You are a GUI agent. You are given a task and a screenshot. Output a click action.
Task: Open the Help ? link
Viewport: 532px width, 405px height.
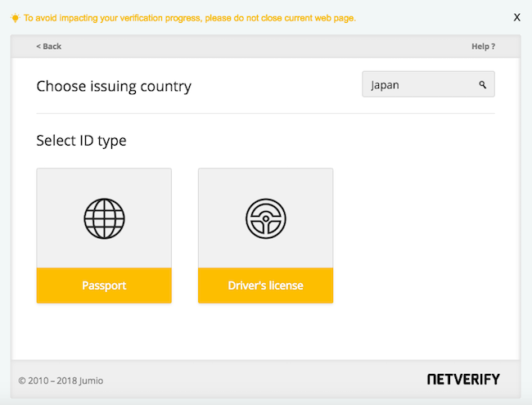(483, 47)
